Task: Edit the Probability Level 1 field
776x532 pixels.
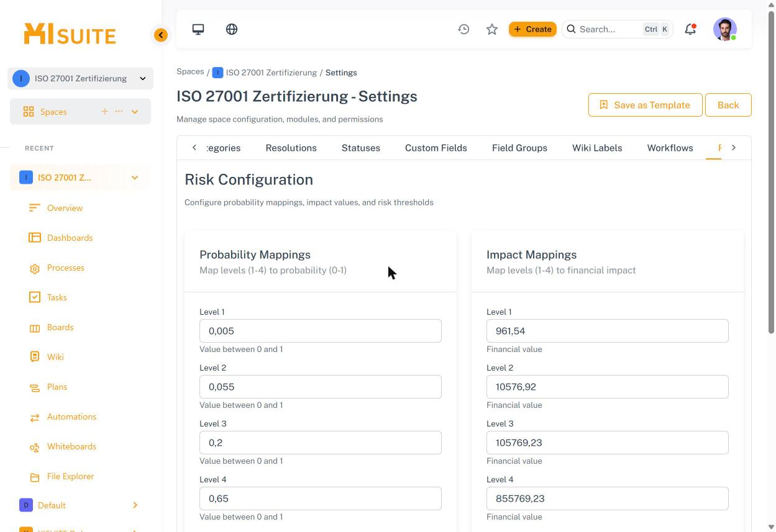Action: 321,331
